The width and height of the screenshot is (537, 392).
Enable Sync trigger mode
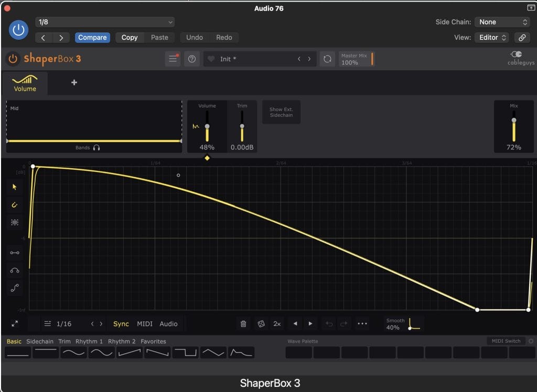click(121, 324)
